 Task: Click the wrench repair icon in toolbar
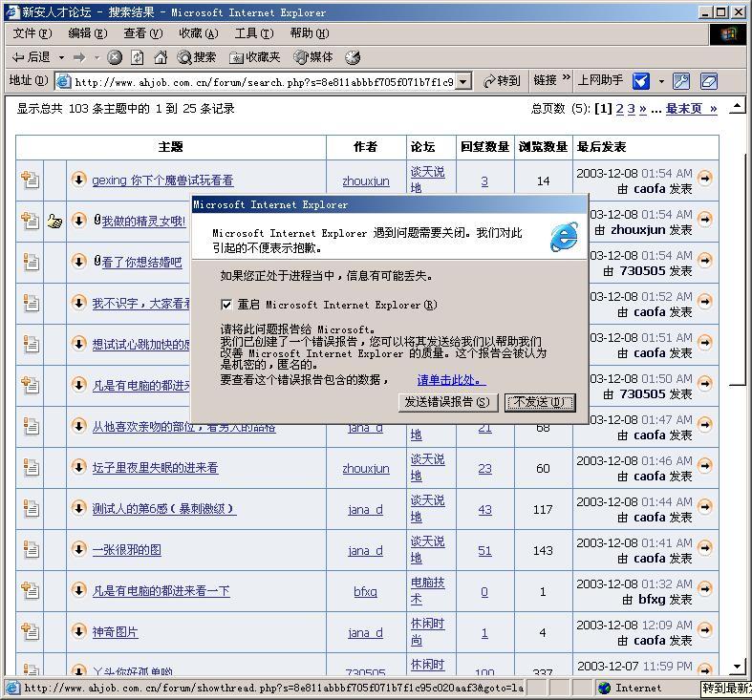681,81
